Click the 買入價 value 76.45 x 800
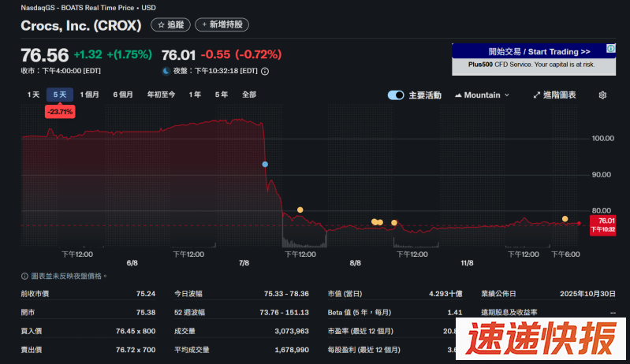This screenshot has height=364, width=630. [x=136, y=331]
